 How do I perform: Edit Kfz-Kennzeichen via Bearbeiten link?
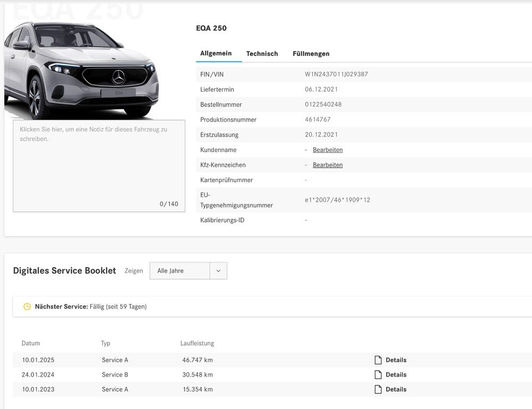pyautogui.click(x=328, y=165)
